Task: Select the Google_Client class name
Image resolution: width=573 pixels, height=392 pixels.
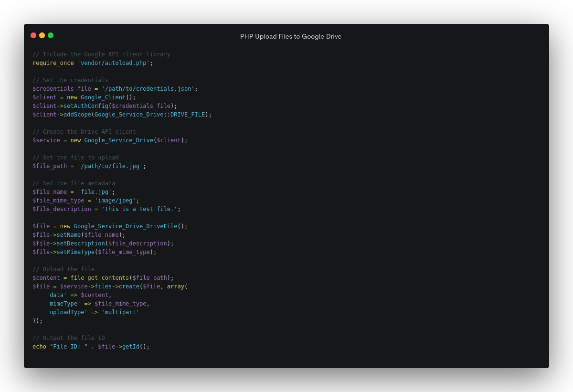Action: (x=103, y=97)
